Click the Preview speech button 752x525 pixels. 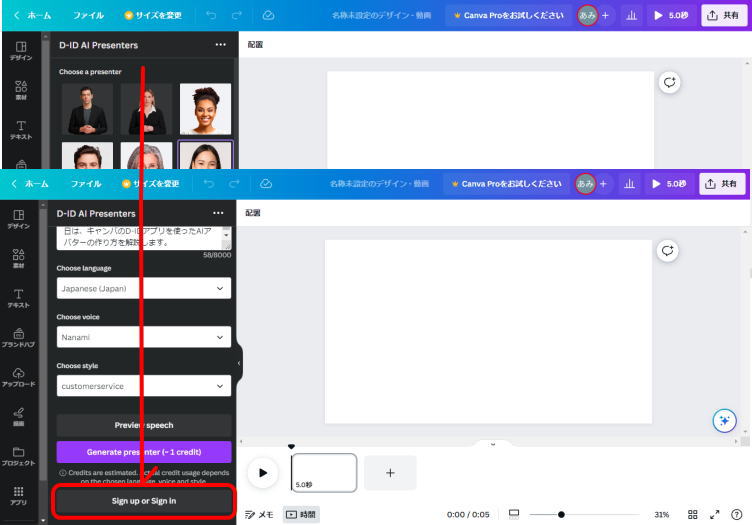144,425
